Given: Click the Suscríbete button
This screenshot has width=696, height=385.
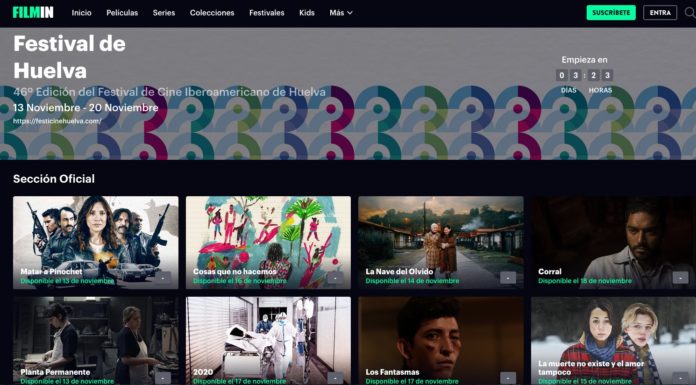Looking at the screenshot, I should tap(611, 12).
